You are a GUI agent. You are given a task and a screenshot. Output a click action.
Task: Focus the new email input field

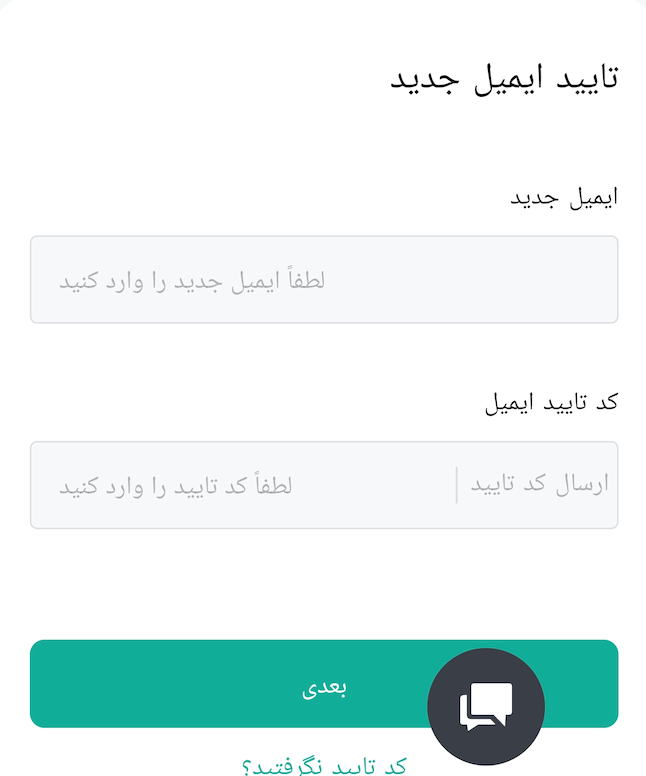(x=324, y=280)
